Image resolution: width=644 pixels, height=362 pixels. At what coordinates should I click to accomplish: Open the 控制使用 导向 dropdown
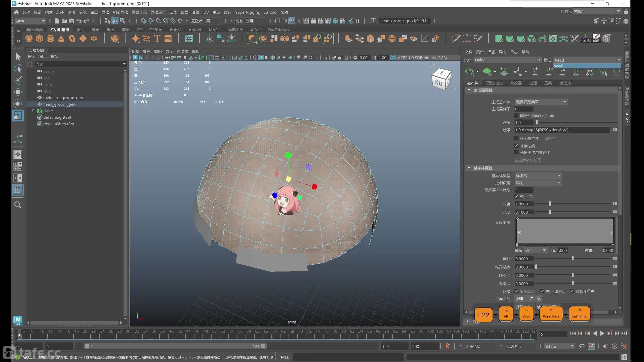(538, 183)
